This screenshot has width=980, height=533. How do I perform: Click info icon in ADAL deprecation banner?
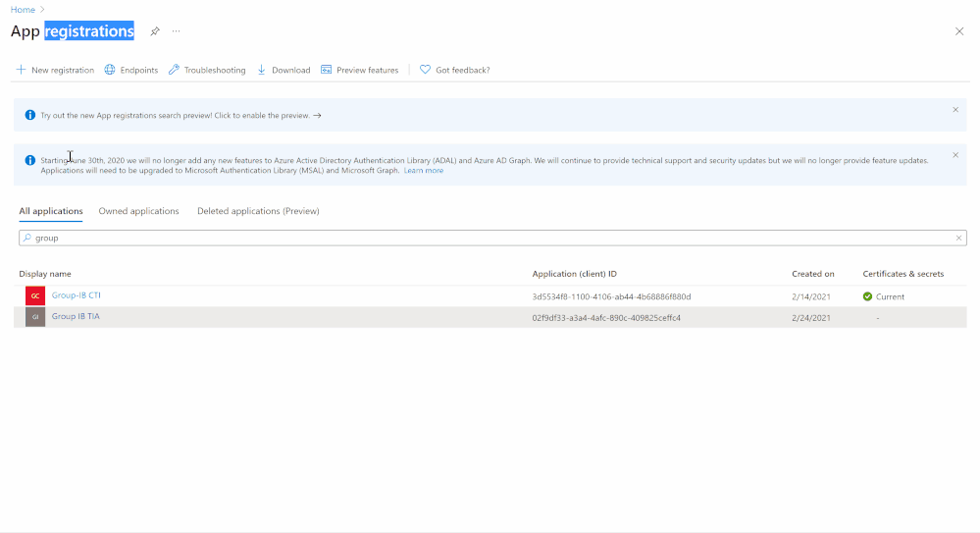tap(30, 160)
